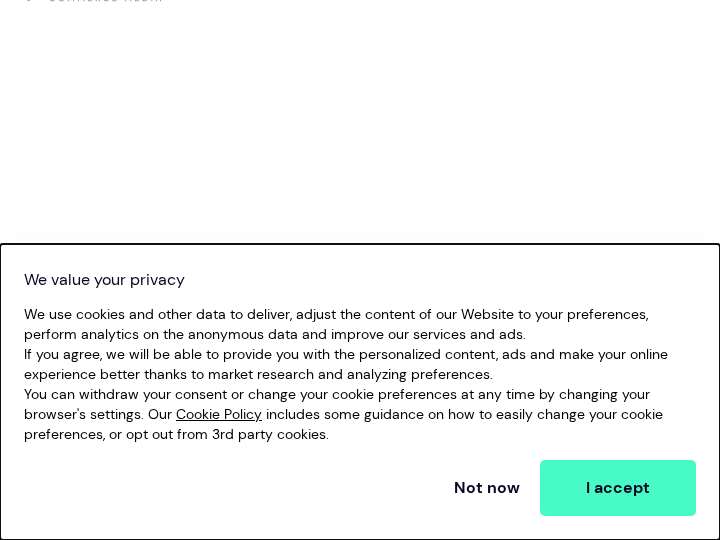Click the word Website in cookie notice
The width and height of the screenshot is (720, 540).
tap(487, 315)
